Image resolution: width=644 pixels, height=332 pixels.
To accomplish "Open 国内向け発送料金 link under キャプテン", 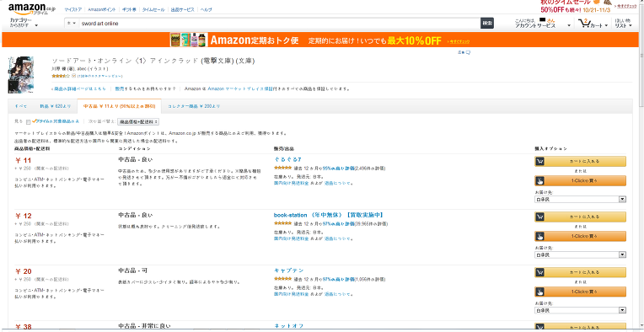I will click(291, 294).
